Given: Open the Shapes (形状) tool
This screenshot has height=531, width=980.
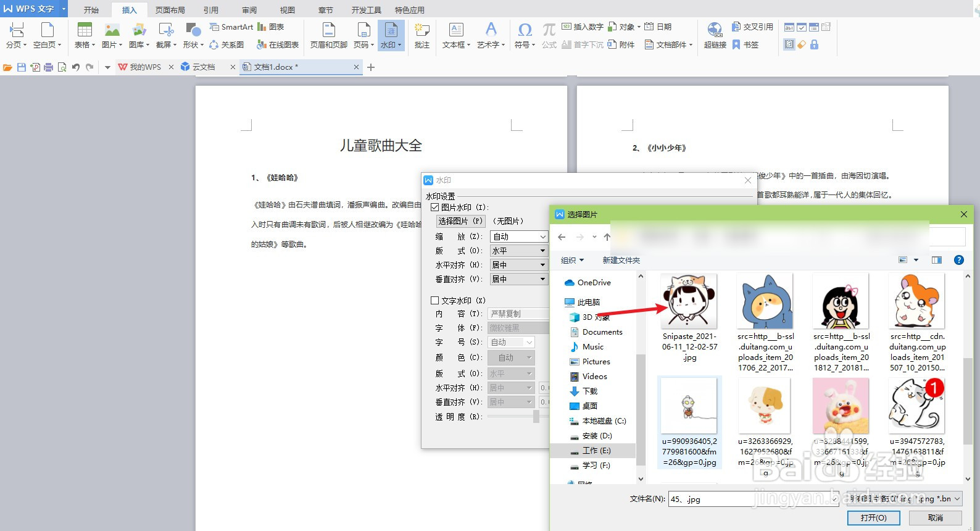Looking at the screenshot, I should tap(193, 35).
